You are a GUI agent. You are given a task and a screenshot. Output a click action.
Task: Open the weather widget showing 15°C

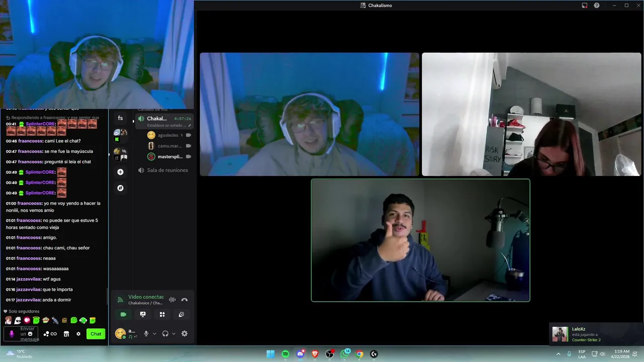(18, 354)
